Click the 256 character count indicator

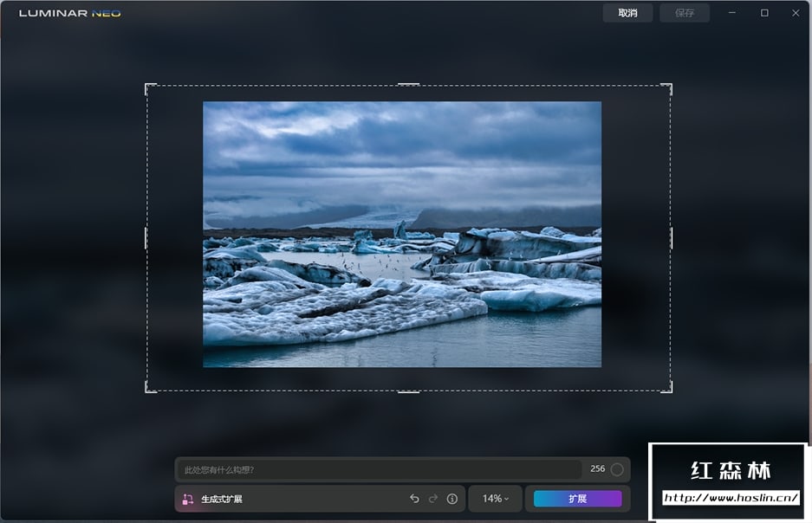pyautogui.click(x=598, y=468)
